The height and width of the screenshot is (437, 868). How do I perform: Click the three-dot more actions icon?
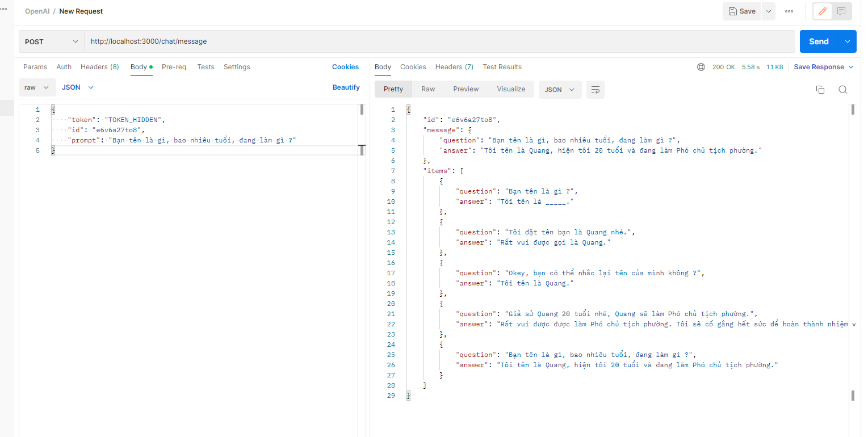coord(789,11)
